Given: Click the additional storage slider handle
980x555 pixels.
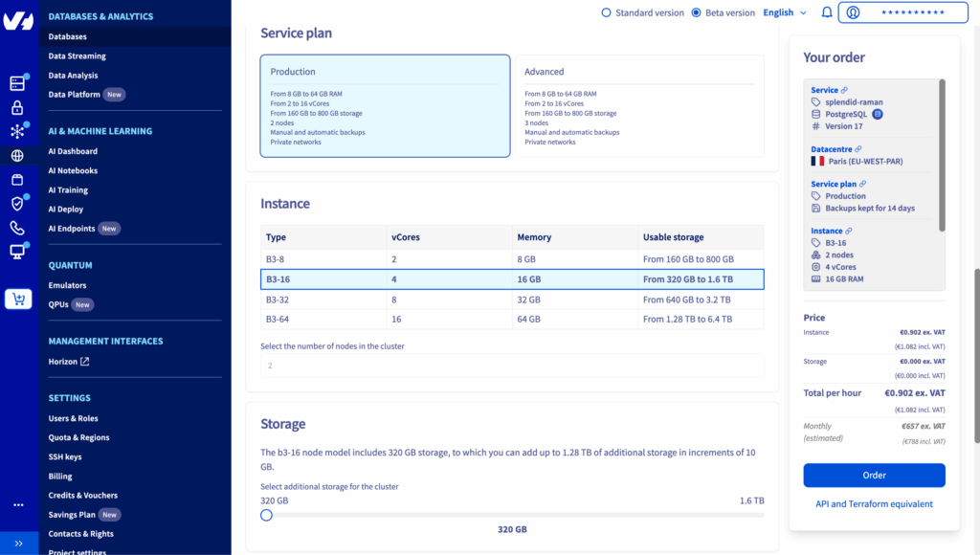Looking at the screenshot, I should point(267,515).
